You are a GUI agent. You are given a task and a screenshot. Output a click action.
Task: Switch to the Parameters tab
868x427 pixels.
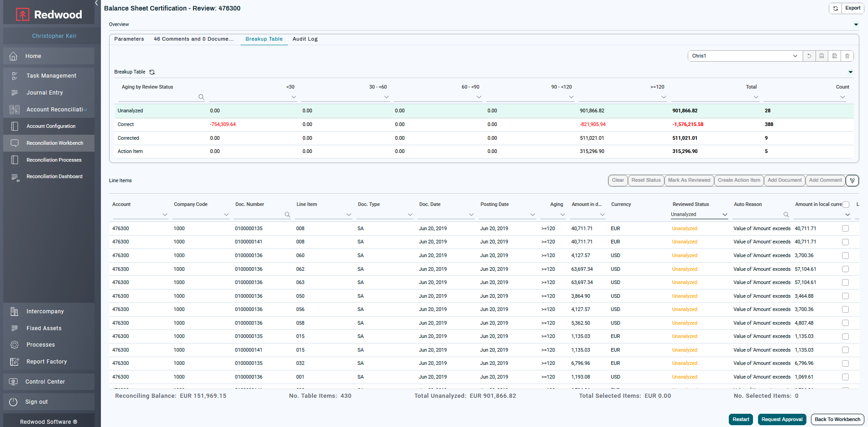pyautogui.click(x=129, y=39)
